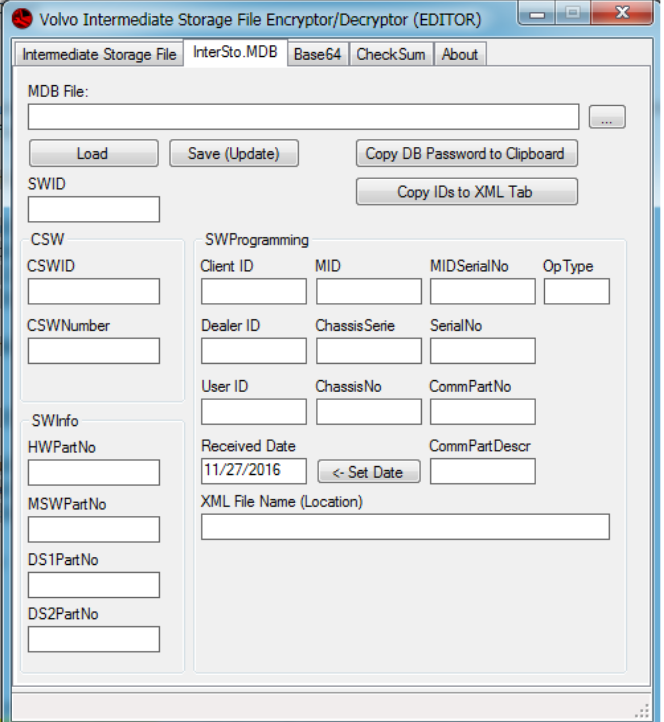Click Copy IDs to XML Tab button

[466, 192]
